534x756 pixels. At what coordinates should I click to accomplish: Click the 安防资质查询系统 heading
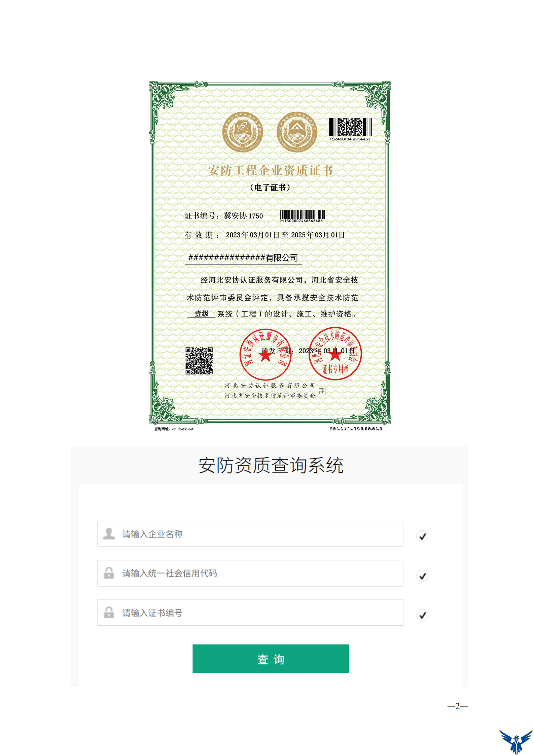(271, 465)
